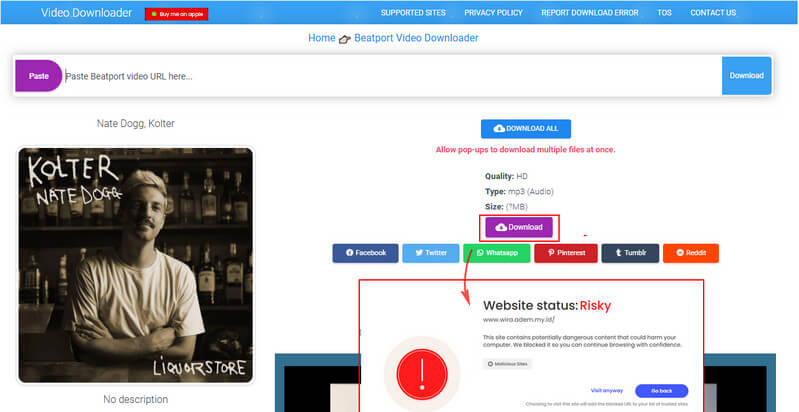This screenshot has width=799, height=412.
Task: Click the blue Download button beside URL field
Action: (x=747, y=75)
